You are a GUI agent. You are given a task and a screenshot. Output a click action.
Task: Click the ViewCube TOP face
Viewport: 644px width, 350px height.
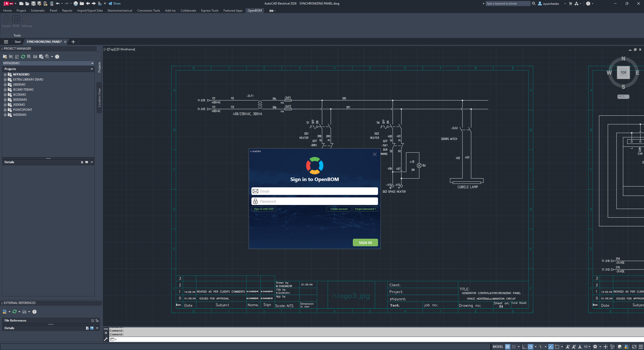pyautogui.click(x=623, y=73)
